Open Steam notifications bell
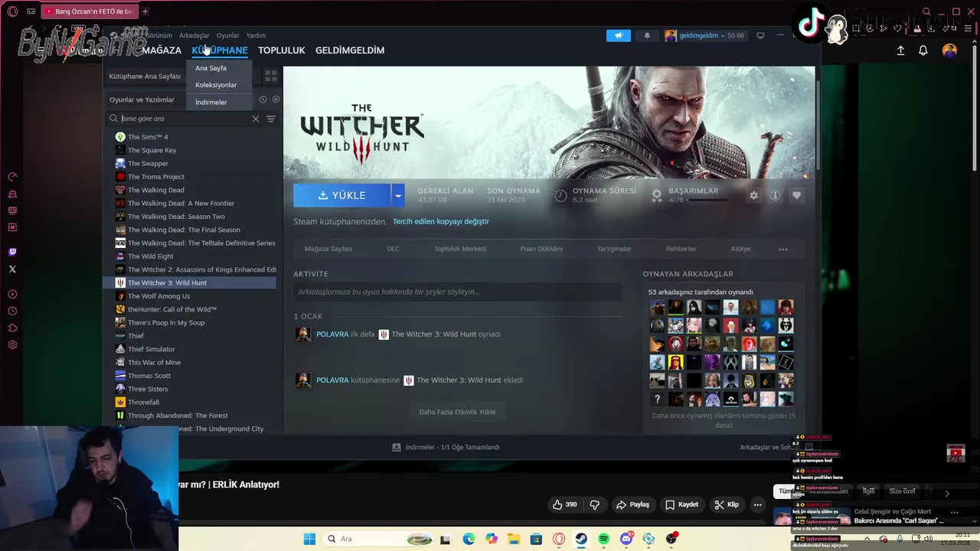Viewport: 980px width, 551px height. pos(647,35)
